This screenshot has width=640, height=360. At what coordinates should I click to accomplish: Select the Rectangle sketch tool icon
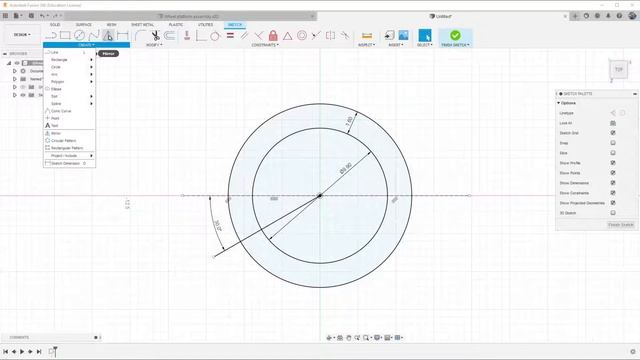click(x=65, y=36)
